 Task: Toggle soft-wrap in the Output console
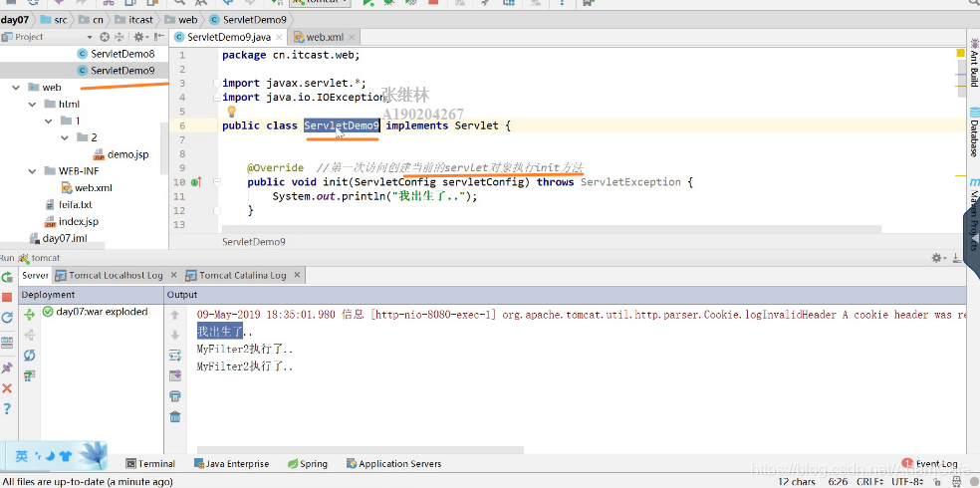[175, 356]
